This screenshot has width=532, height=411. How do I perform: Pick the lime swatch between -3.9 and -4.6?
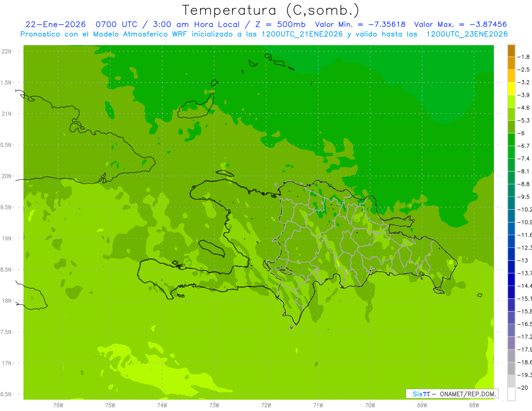(511, 102)
